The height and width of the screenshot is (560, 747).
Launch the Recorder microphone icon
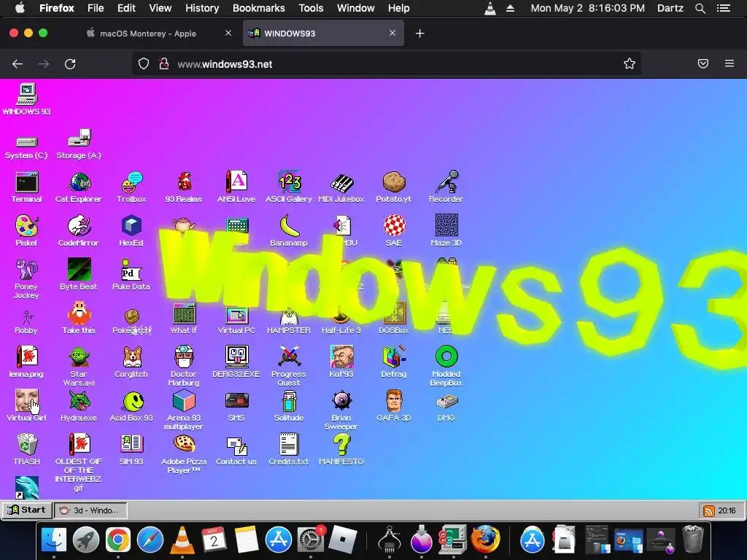pos(446,187)
